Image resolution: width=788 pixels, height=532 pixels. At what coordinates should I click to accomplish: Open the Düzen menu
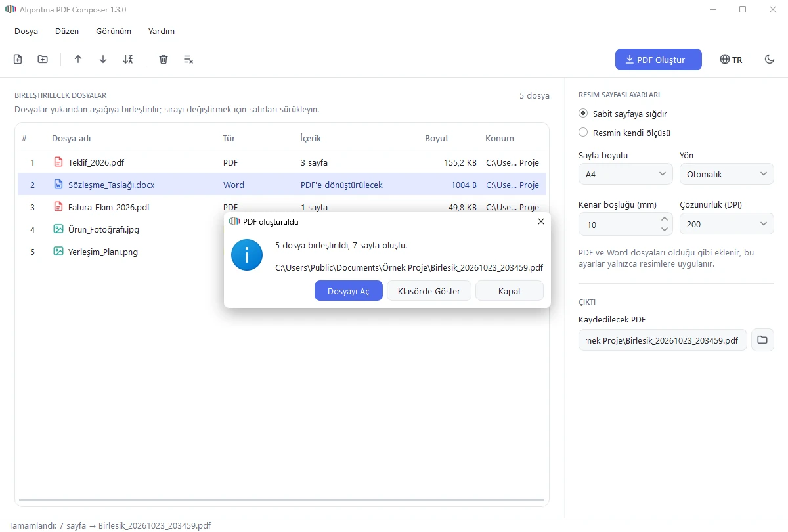[67, 31]
